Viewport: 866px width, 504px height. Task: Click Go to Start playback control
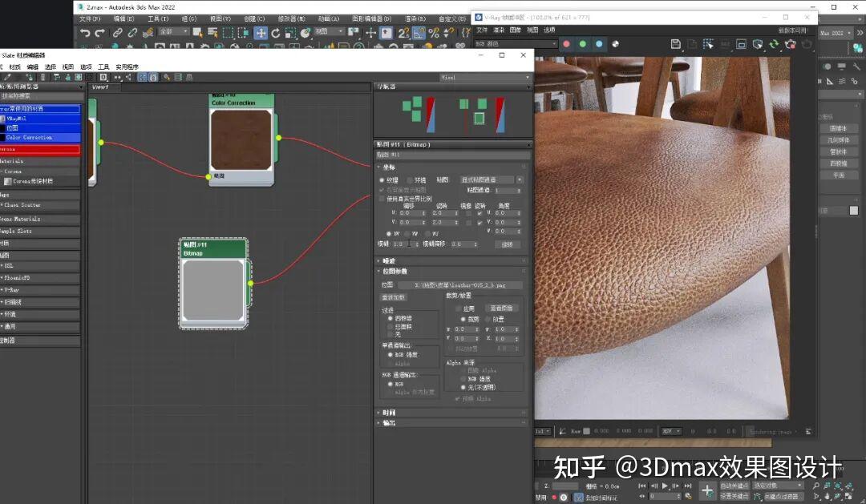click(x=641, y=486)
